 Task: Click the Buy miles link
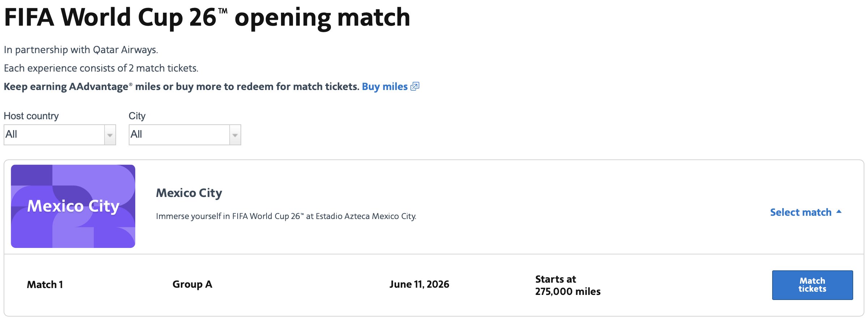point(384,87)
